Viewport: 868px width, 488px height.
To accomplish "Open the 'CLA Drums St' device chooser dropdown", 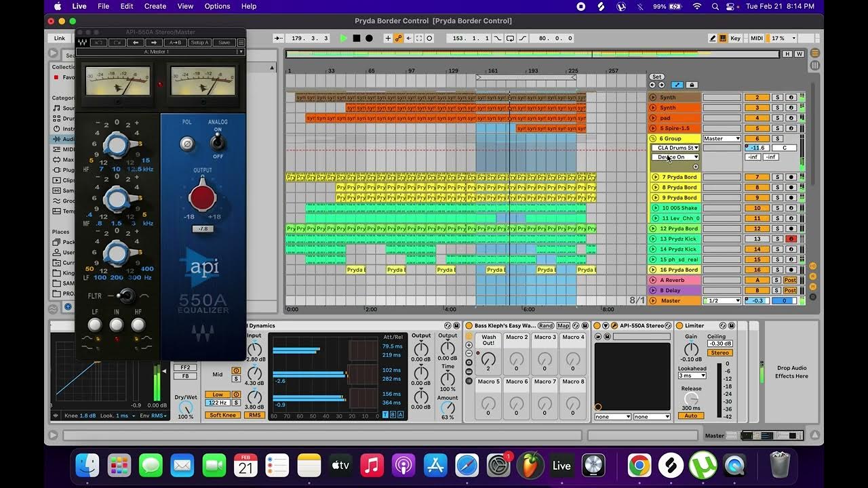I will tap(675, 148).
